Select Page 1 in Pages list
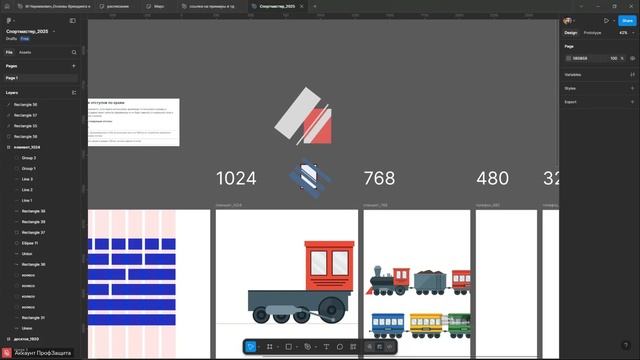Viewport: 640px width, 360px height. (40, 78)
